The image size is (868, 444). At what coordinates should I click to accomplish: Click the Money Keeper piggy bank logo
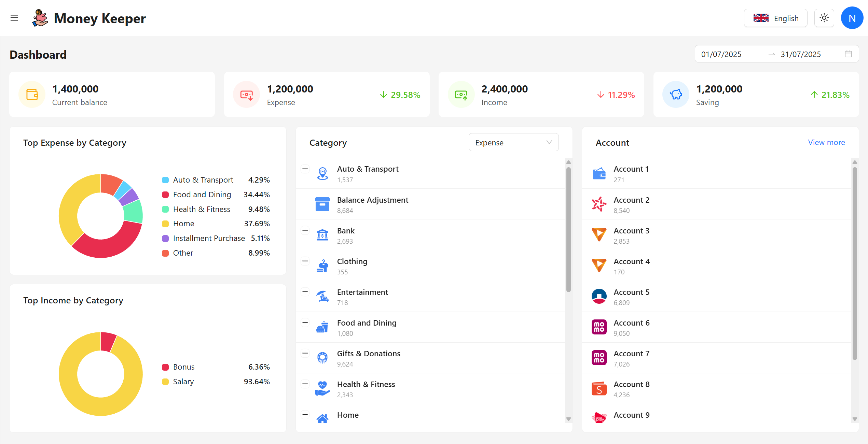(39, 18)
